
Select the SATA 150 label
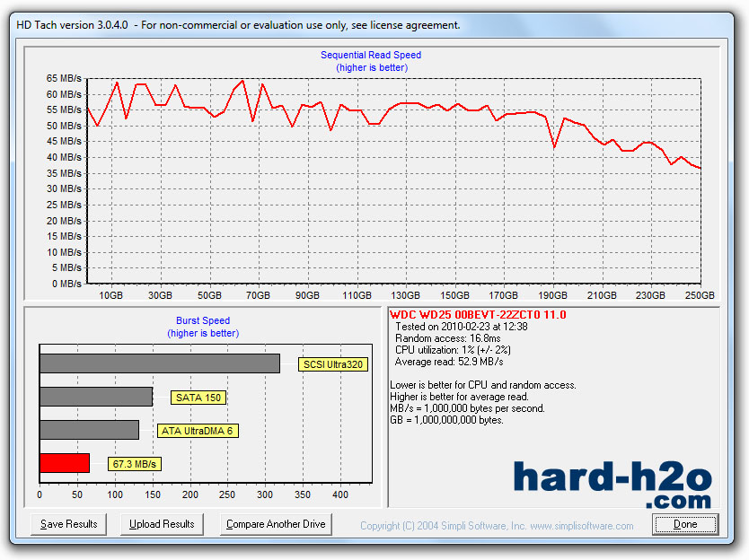pos(198,398)
